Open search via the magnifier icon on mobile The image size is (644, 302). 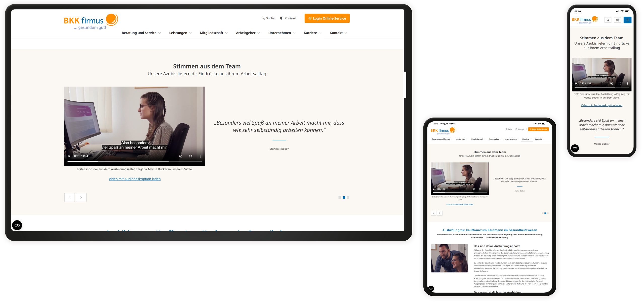click(x=608, y=20)
